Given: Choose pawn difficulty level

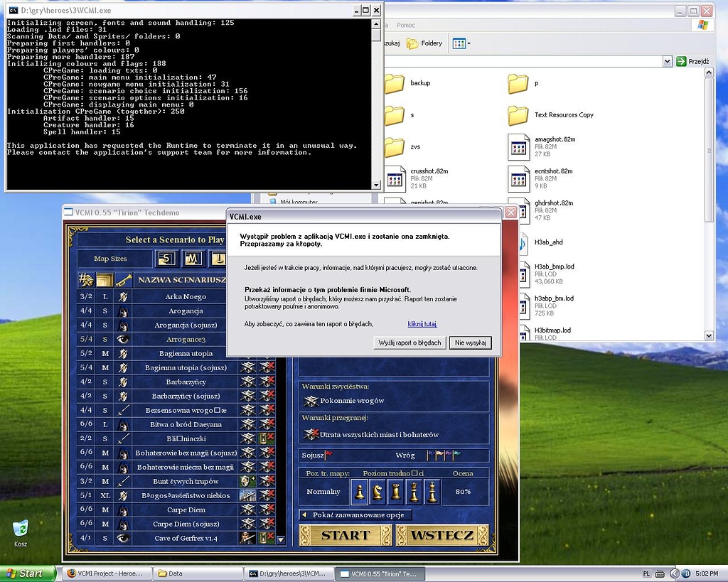Looking at the screenshot, I should click(x=360, y=491).
